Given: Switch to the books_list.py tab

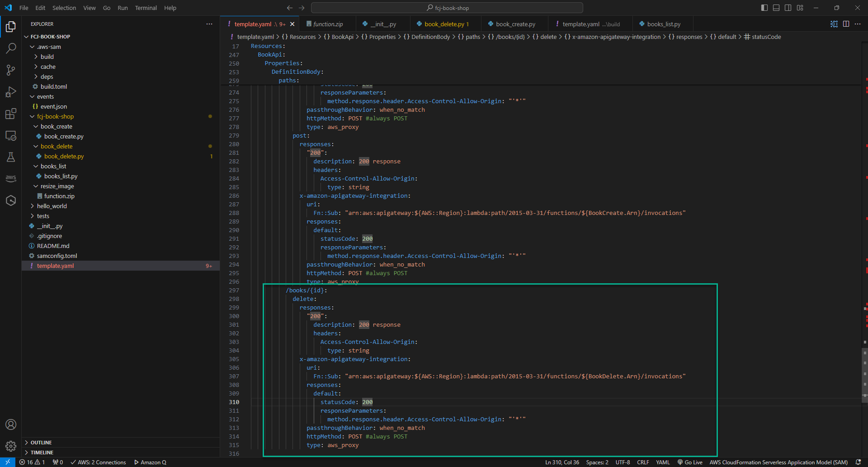Looking at the screenshot, I should [x=663, y=24].
